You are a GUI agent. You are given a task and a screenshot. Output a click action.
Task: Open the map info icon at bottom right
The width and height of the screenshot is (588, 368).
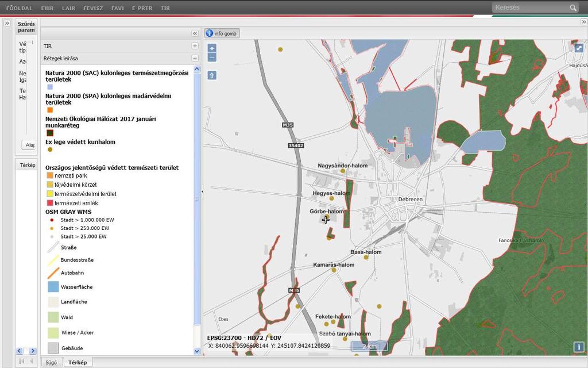[x=579, y=347]
